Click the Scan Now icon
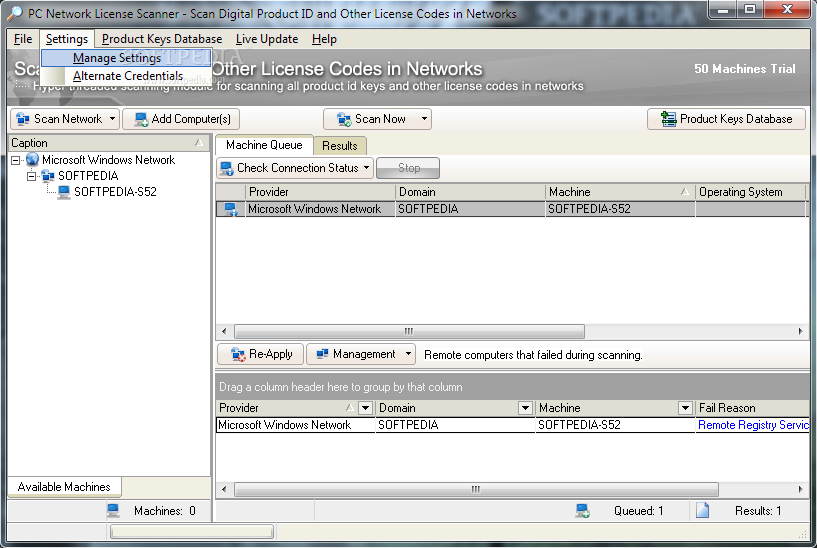 tap(344, 119)
